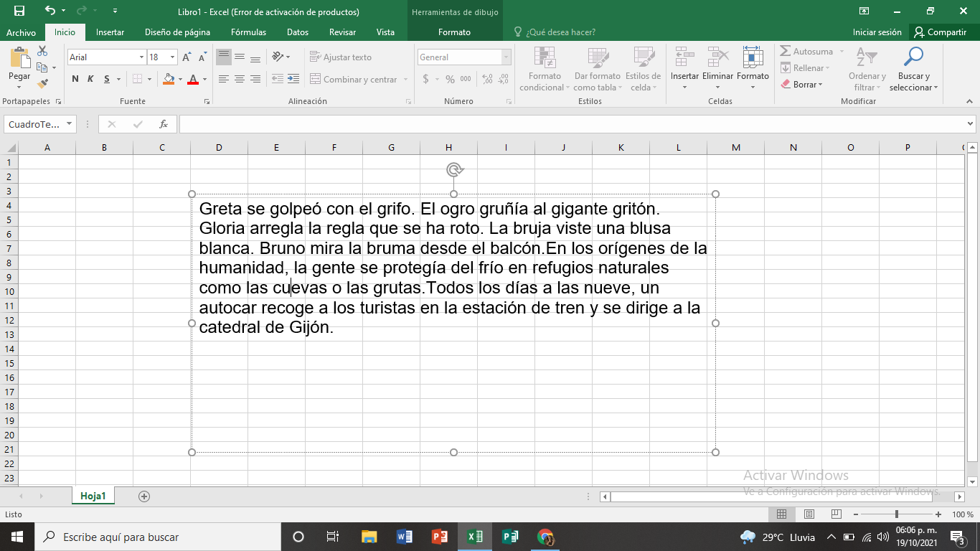The height and width of the screenshot is (551, 980).
Task: Click Iniciar sesión link
Action: coord(877,32)
